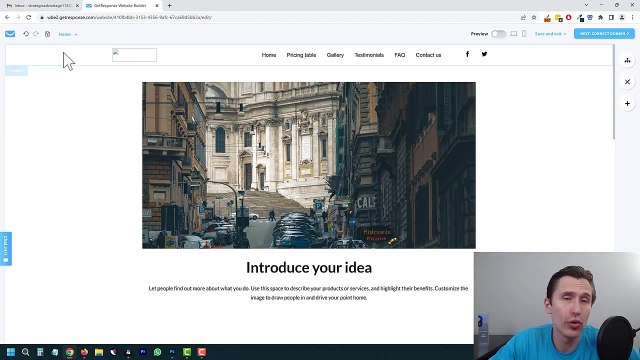
Task: Open a new browser tab
Action: [x=169, y=6]
